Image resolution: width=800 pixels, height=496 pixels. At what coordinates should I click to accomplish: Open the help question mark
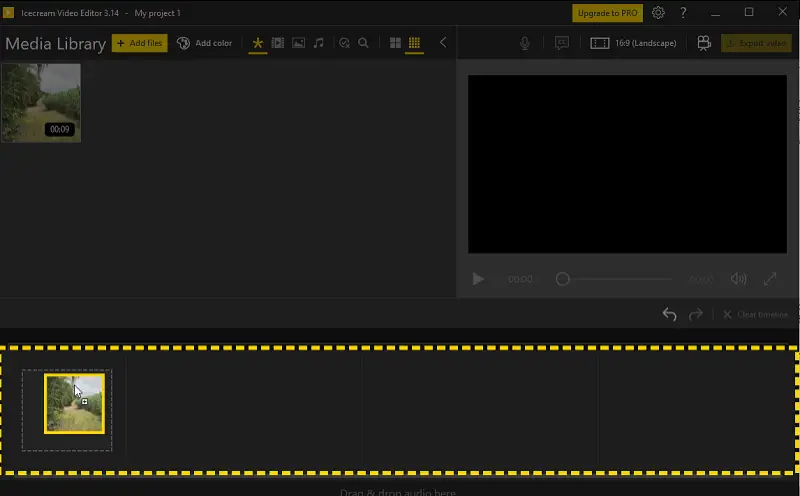point(684,13)
